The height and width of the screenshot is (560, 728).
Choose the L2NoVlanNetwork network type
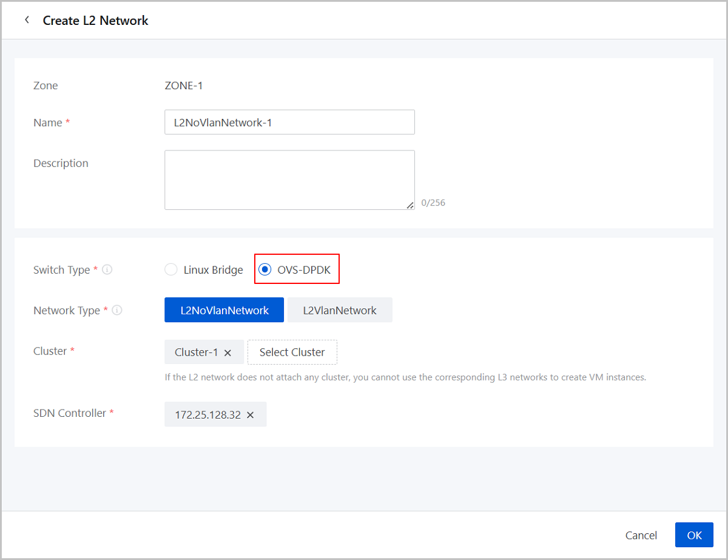[224, 310]
